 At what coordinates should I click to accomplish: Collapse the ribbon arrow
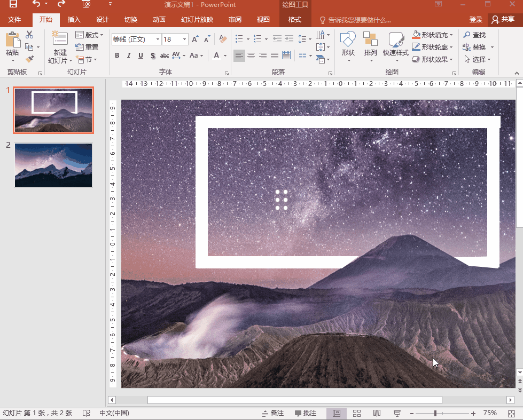517,73
